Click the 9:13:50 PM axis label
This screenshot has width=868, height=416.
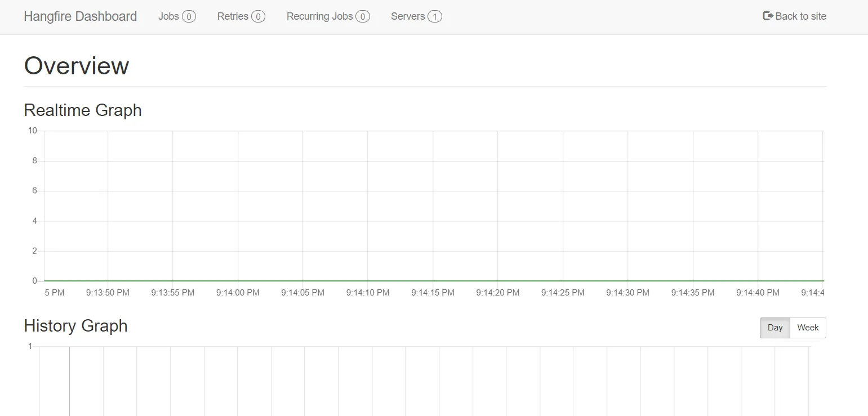pos(108,293)
